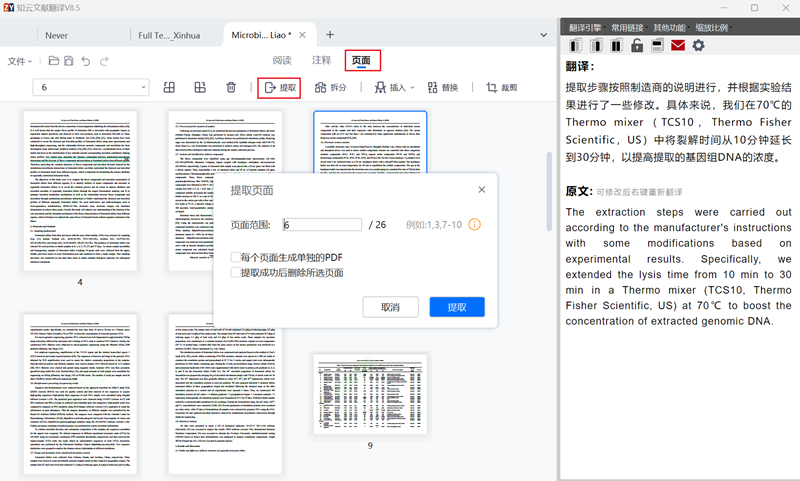Click the second page-rotate icon before the trash icon

point(200,87)
